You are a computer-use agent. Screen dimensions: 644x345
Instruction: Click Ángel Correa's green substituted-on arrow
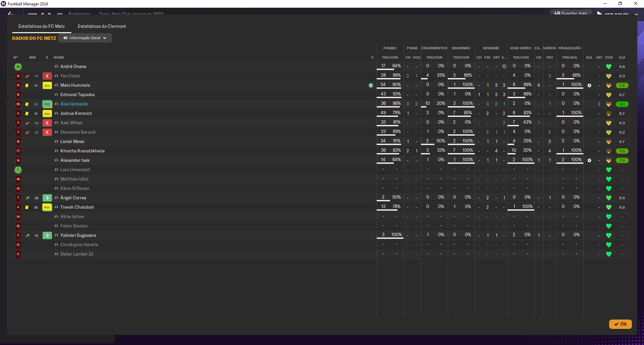(47, 198)
